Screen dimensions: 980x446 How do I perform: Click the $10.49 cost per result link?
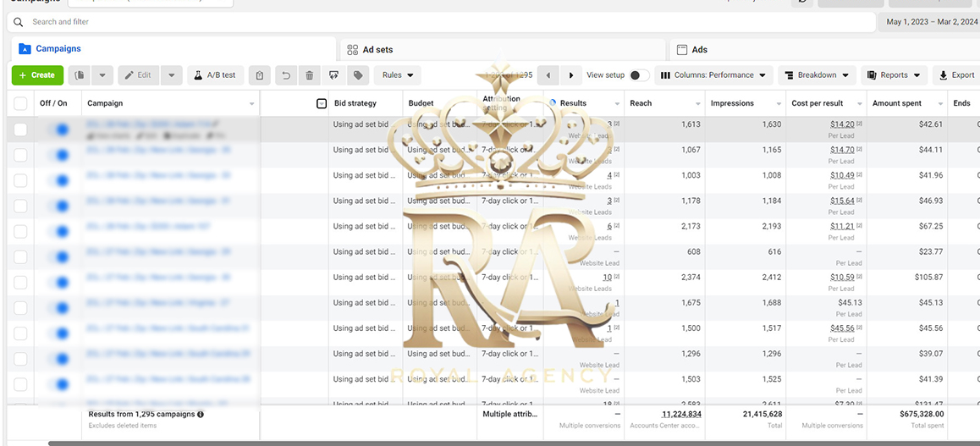point(842,175)
